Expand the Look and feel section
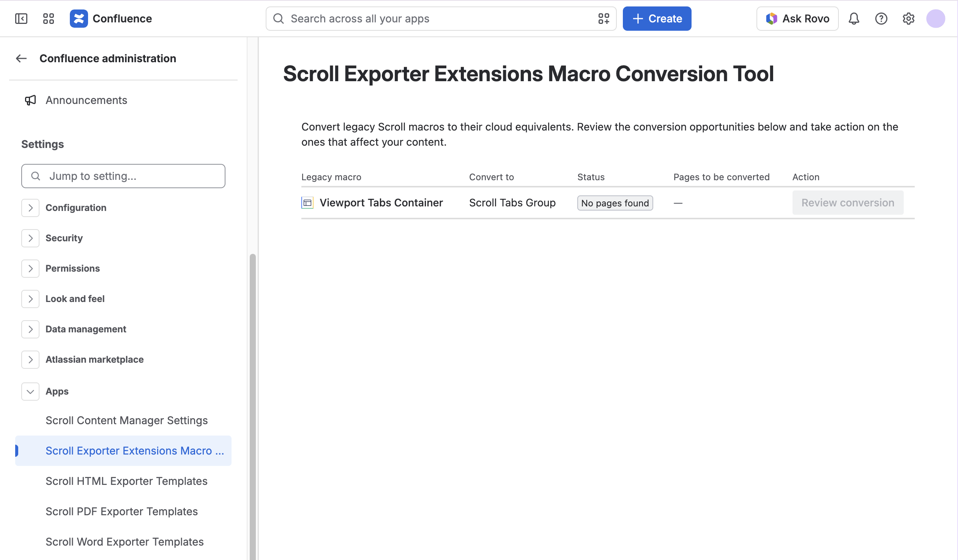Screen dimensions: 958x560 click(x=30, y=299)
